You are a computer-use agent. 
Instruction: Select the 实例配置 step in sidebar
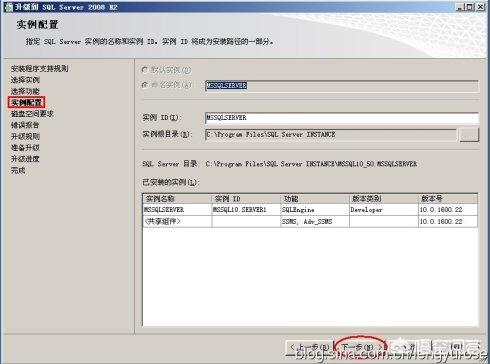(x=26, y=102)
